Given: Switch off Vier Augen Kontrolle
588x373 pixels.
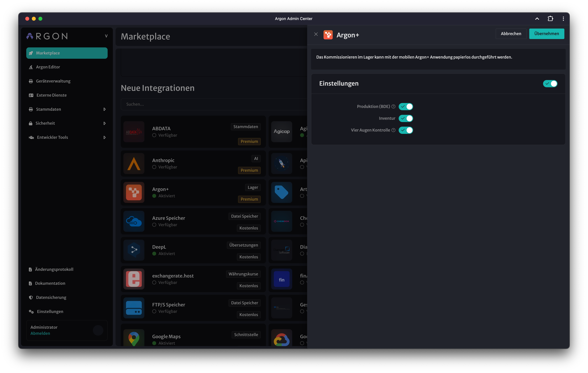Looking at the screenshot, I should [406, 130].
